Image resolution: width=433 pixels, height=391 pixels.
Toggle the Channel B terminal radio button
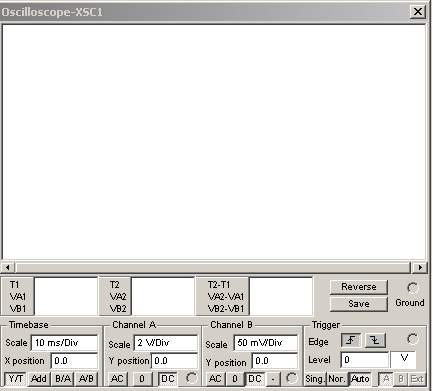pyautogui.click(x=291, y=378)
